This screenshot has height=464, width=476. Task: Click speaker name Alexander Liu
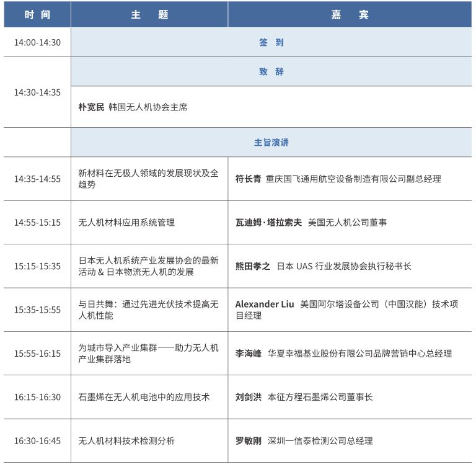tap(265, 304)
